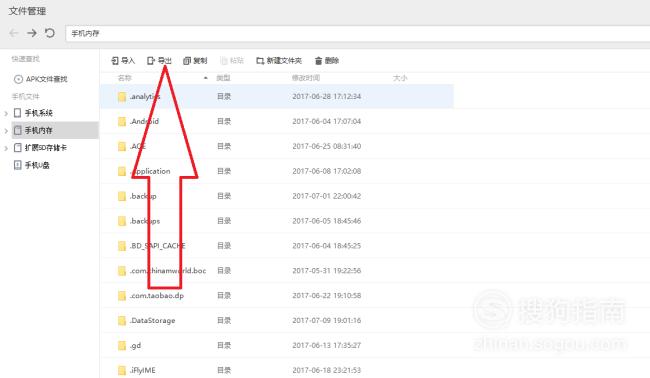Click the .iFlyME folder icon
This screenshot has width=650, height=378.
(122, 370)
